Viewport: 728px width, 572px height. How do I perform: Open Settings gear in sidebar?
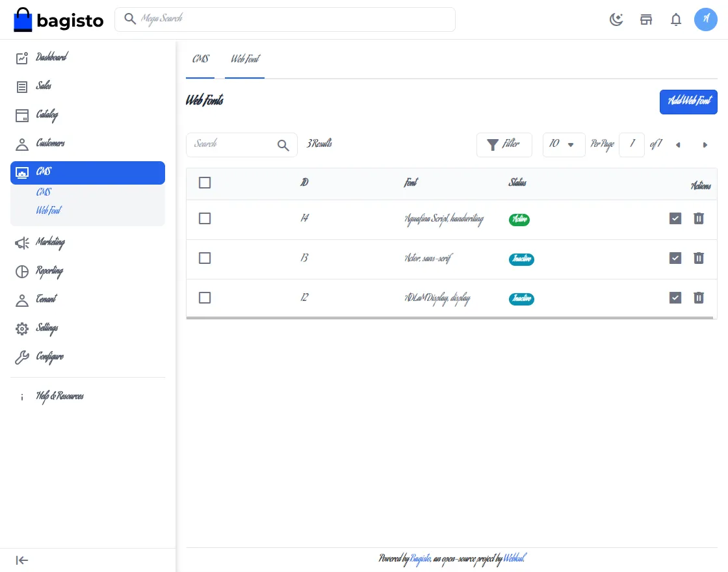click(x=87, y=328)
